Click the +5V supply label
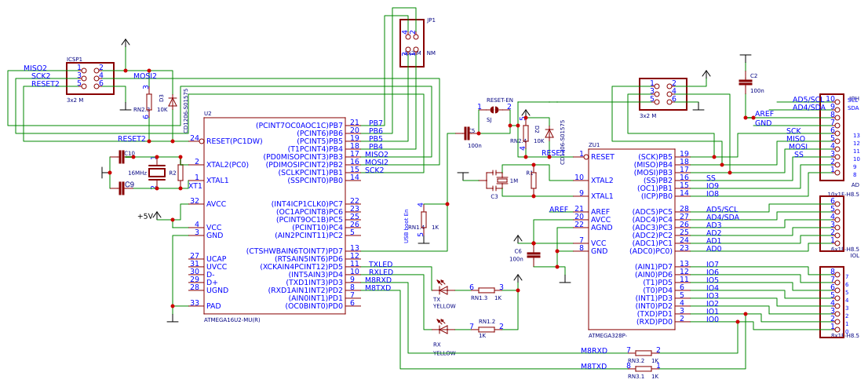 click(147, 217)
